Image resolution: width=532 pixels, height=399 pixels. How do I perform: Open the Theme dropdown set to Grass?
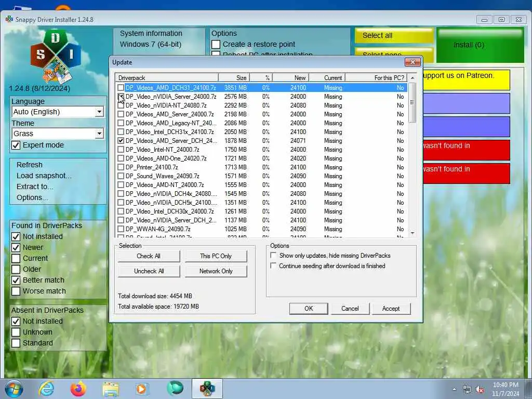tap(58, 134)
